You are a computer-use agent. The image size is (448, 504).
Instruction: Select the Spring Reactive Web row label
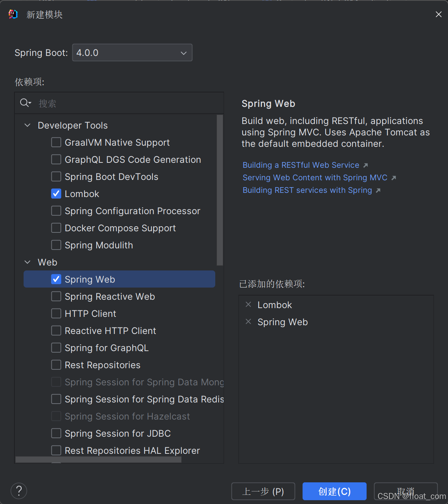110,296
